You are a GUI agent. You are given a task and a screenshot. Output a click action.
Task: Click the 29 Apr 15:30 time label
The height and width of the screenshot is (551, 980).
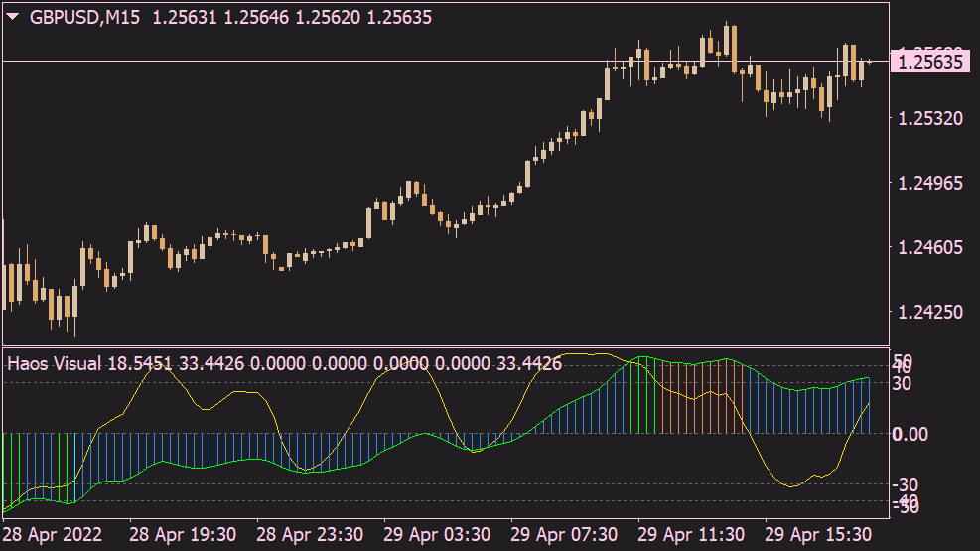coord(818,535)
